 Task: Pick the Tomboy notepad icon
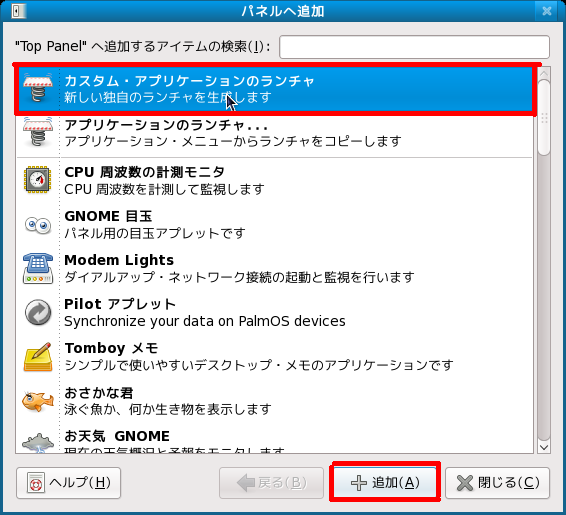(x=38, y=357)
